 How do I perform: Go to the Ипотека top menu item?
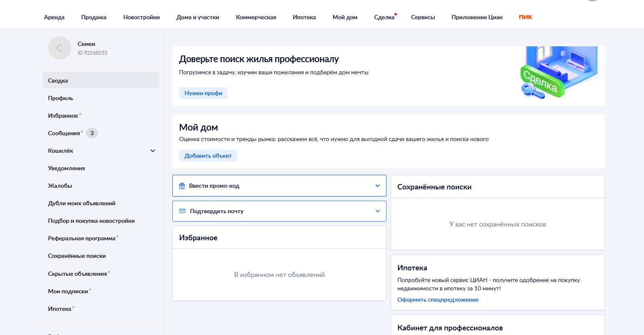304,17
